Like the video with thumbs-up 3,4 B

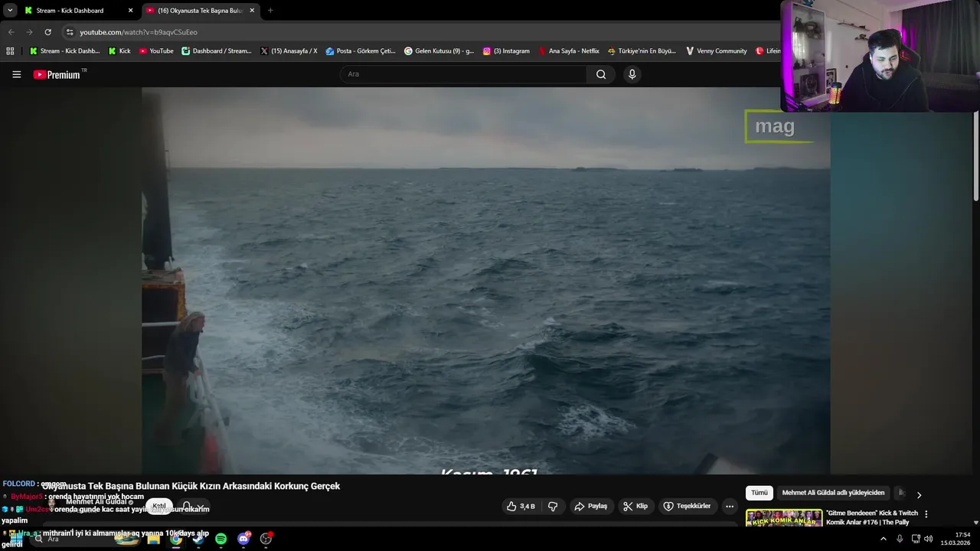pos(521,506)
